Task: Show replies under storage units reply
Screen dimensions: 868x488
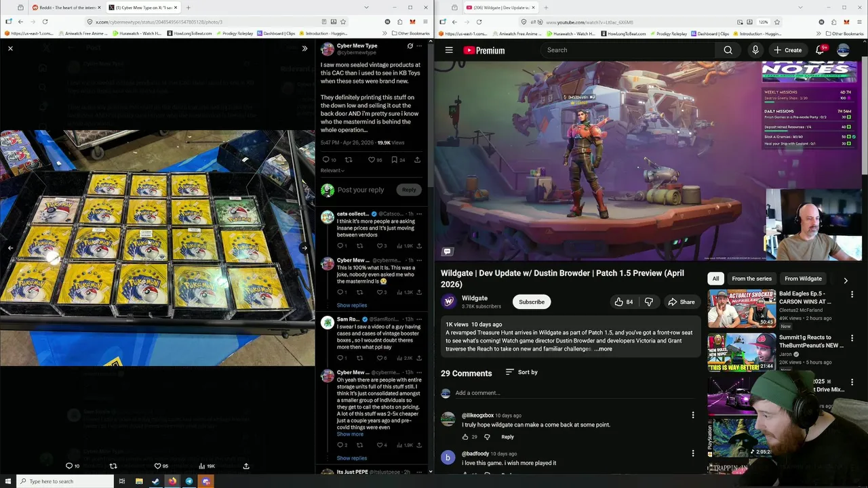Action: click(x=352, y=458)
